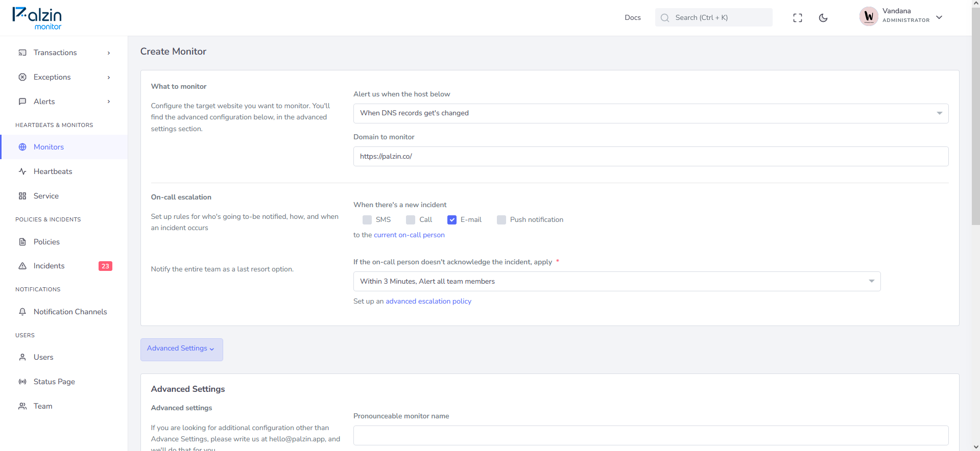980x451 pixels.
Task: Switch to dark mode moon icon
Action: point(823,18)
